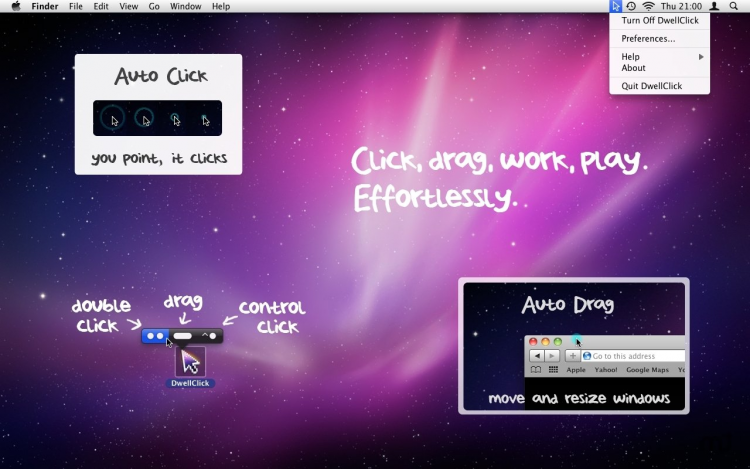
Task: Open the View menu
Action: [x=128, y=6]
